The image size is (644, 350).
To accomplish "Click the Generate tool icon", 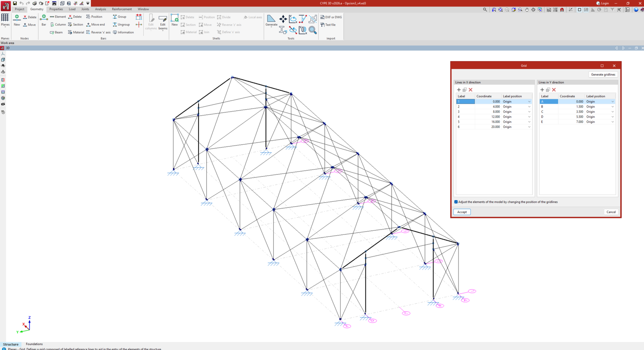I will (x=271, y=19).
